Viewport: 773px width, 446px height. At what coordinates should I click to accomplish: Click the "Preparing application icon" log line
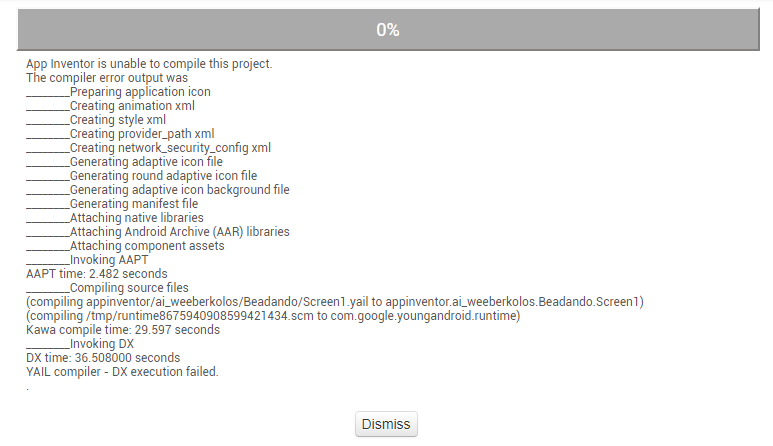click(140, 92)
